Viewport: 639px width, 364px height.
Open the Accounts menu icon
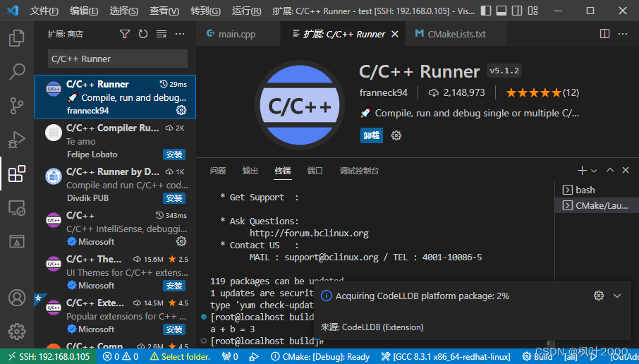pos(17,298)
